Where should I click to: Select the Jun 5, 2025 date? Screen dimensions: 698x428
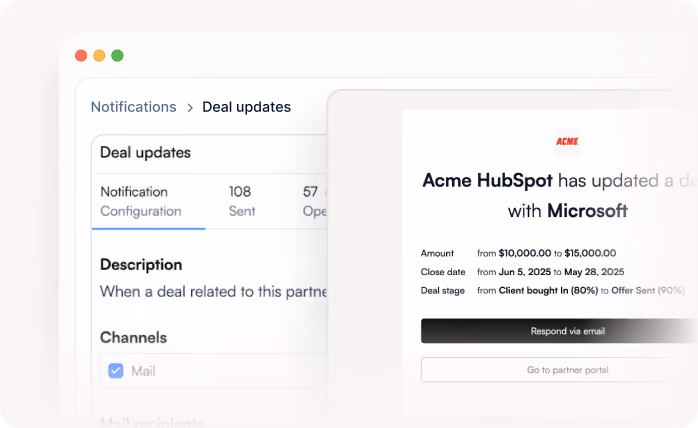click(525, 272)
